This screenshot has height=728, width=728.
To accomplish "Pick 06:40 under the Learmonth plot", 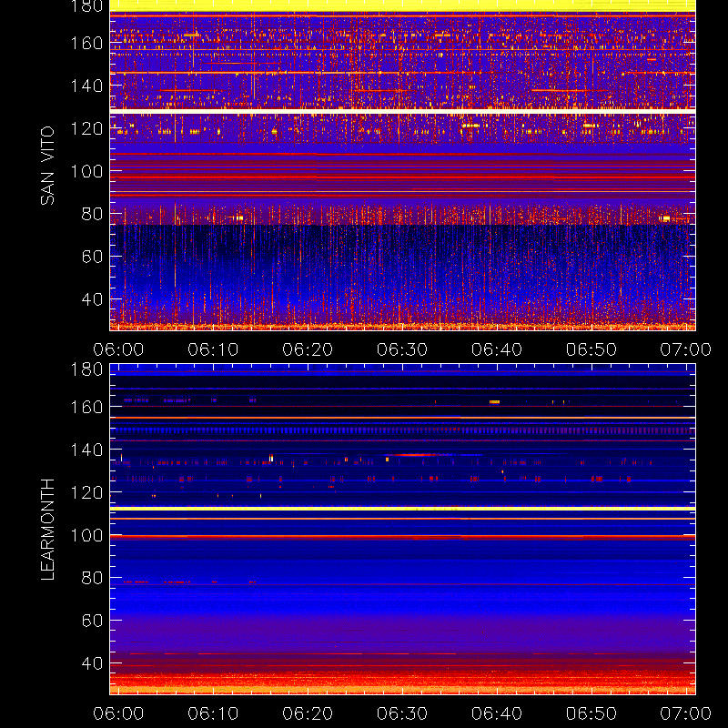I will (x=497, y=713).
